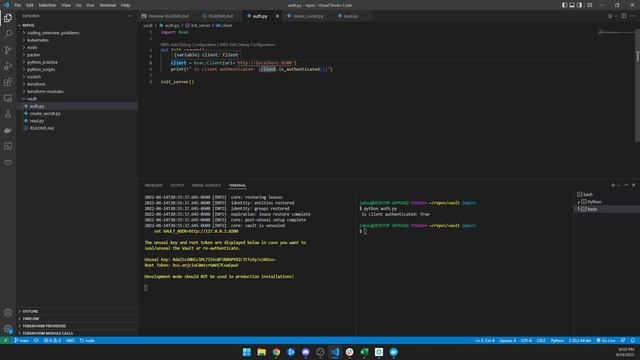640x360 pixels.
Task: Open the Source Control view
Action: coord(8,50)
